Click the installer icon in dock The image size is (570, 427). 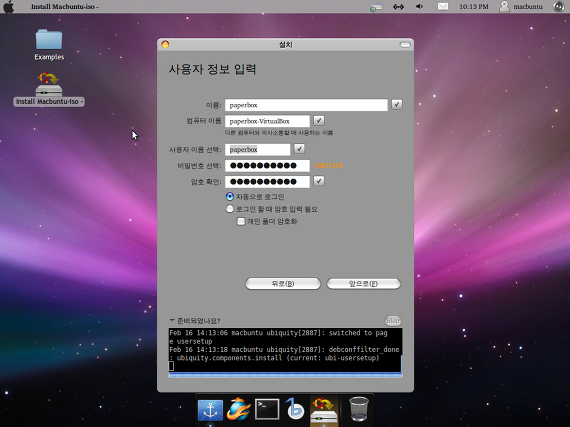click(x=324, y=410)
